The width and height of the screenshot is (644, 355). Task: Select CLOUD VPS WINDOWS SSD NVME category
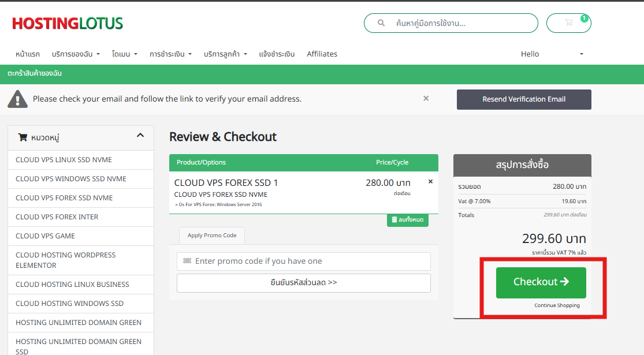81,179
